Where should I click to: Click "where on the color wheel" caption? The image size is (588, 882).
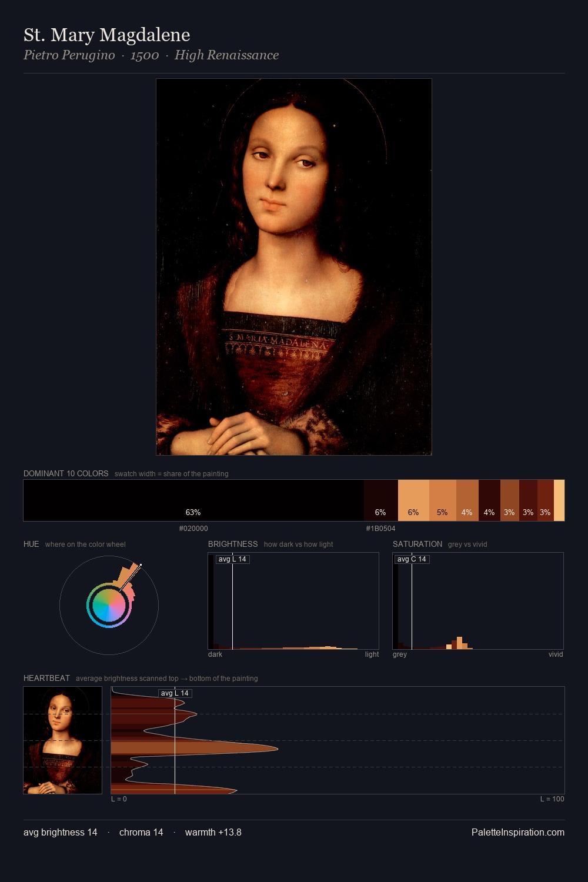[x=85, y=544]
